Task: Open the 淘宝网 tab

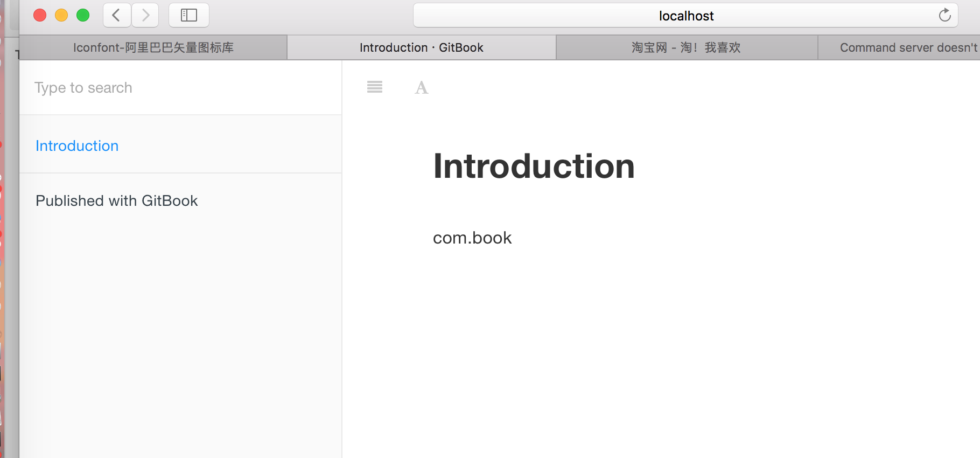Action: pos(687,47)
